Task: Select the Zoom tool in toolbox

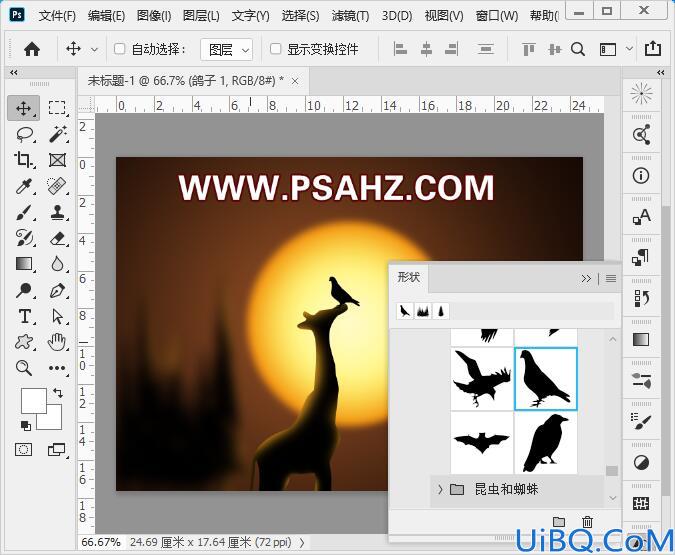Action: [x=23, y=368]
